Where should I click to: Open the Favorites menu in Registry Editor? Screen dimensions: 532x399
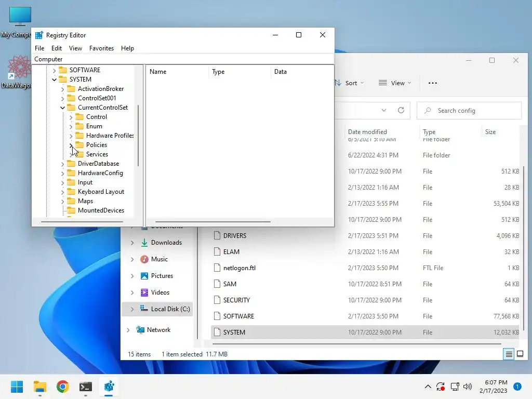click(x=101, y=48)
